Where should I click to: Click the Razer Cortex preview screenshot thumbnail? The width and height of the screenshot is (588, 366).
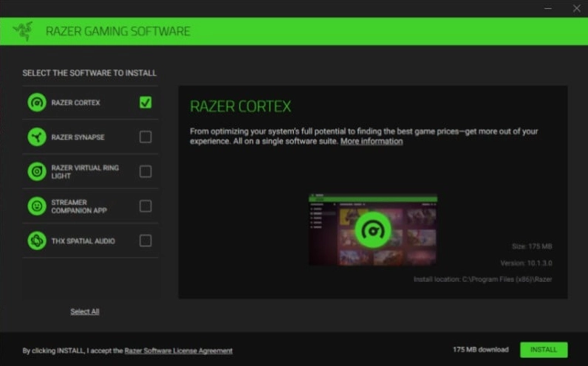[x=373, y=229]
